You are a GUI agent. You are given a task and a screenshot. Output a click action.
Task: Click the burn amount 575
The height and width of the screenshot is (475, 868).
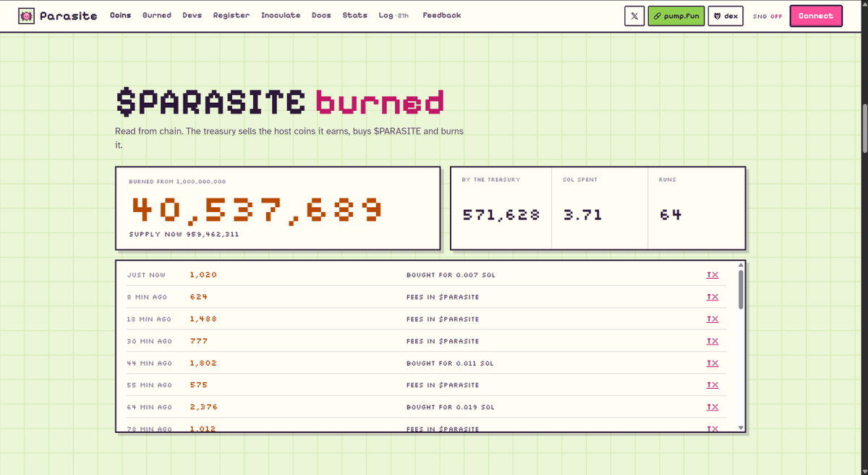[199, 384]
